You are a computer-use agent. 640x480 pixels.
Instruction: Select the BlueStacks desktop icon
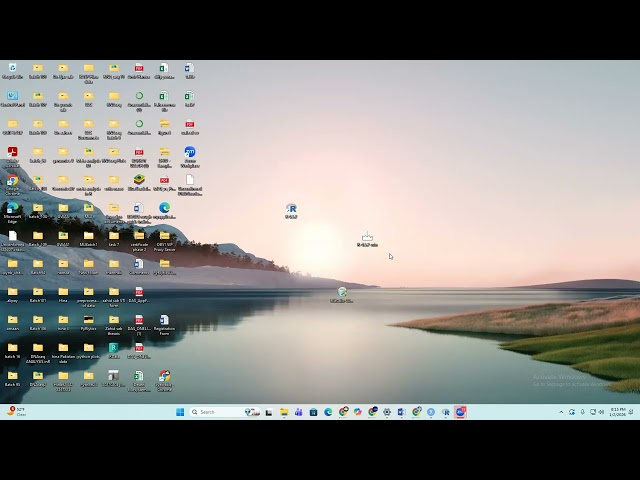(x=139, y=181)
